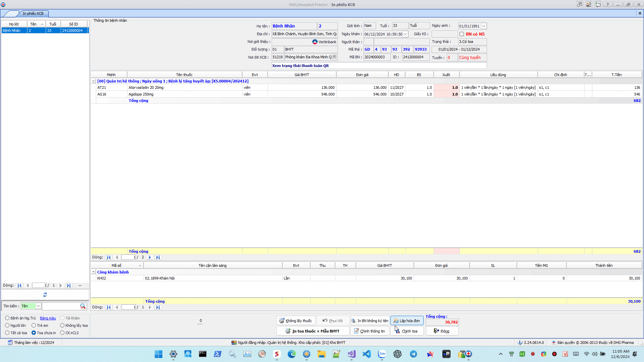Open Zalo from the Windows taskbar
The height and width of the screenshot is (362, 644).
click(x=382, y=354)
